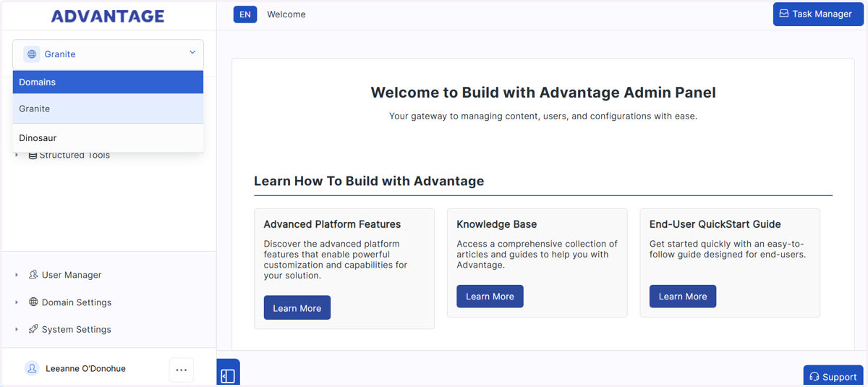
Task: Click the User Manager person icon
Action: pos(33,275)
